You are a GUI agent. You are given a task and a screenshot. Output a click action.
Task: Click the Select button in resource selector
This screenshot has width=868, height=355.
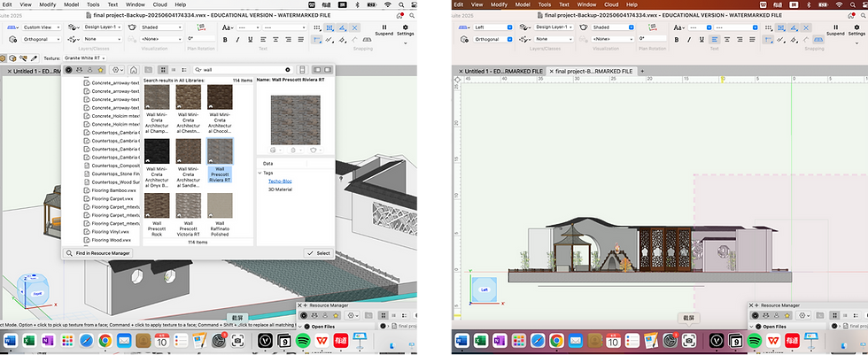coord(318,253)
